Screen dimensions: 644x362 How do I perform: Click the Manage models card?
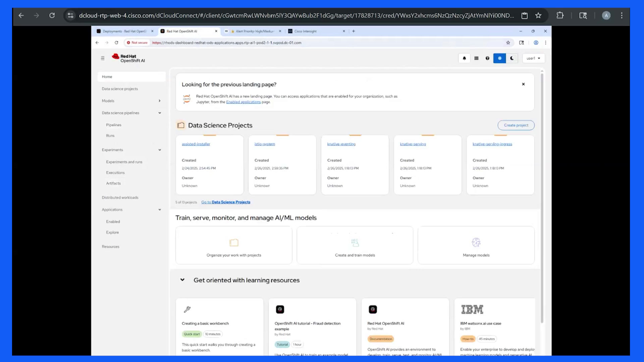pyautogui.click(x=476, y=245)
